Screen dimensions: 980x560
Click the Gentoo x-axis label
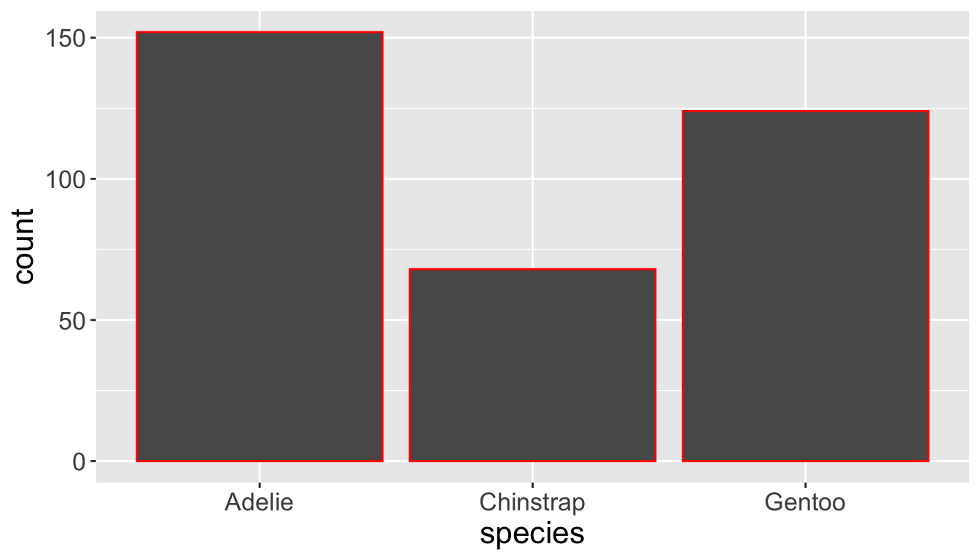[x=805, y=502]
